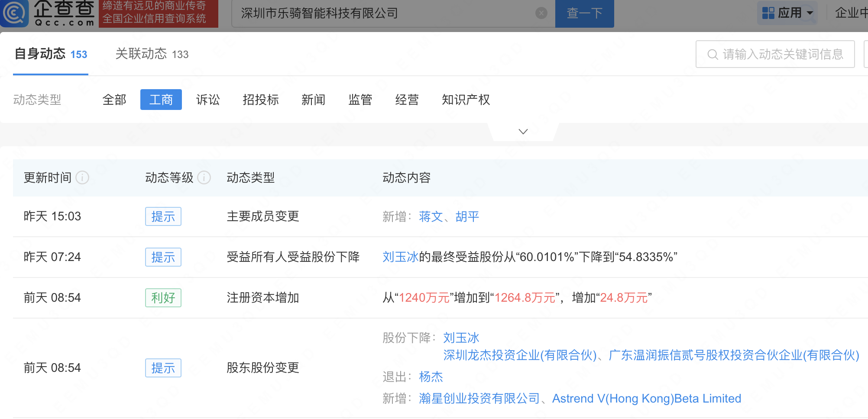Image resolution: width=868 pixels, height=419 pixels.
Task: Open the 应用 dropdown menu
Action: pos(810,13)
